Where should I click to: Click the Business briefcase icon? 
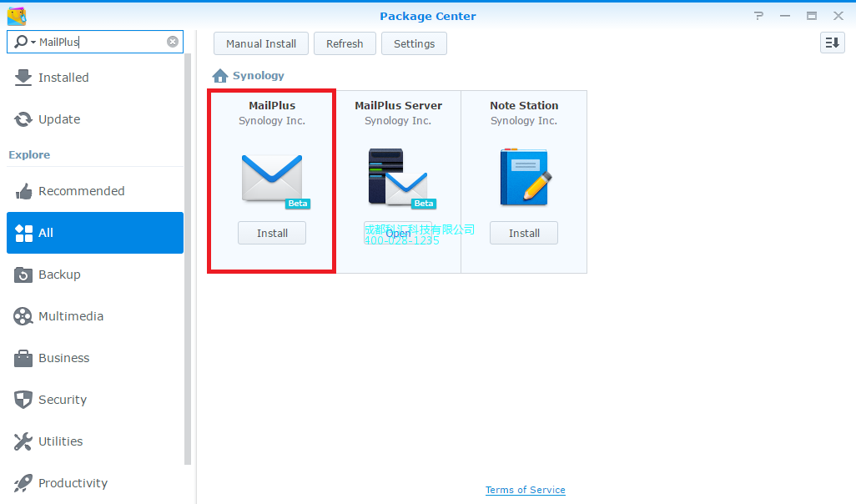23,358
